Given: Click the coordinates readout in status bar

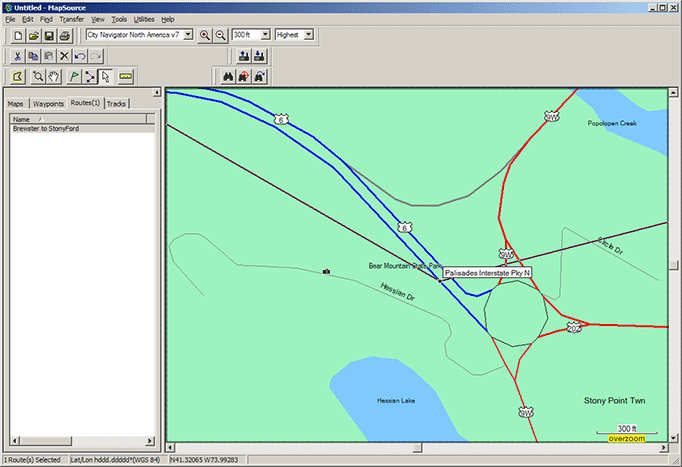Looking at the screenshot, I should pos(204,460).
